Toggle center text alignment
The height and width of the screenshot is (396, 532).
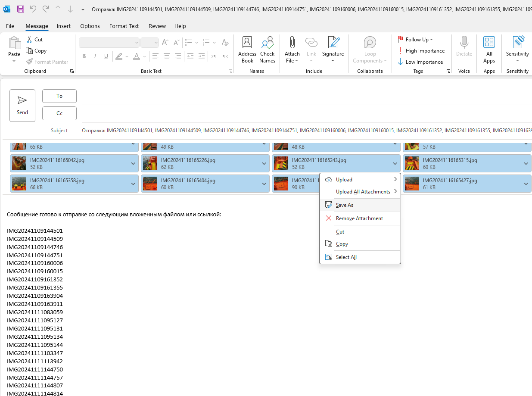(167, 56)
